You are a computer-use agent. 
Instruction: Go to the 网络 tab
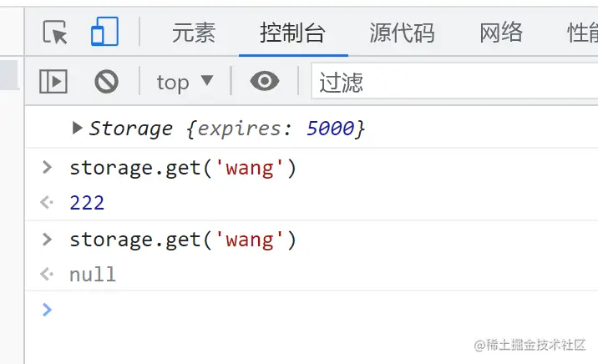(501, 33)
